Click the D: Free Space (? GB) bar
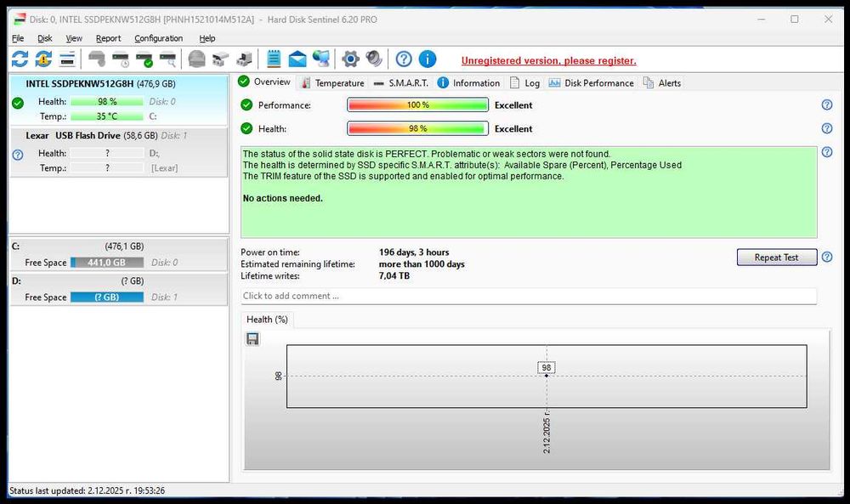This screenshot has width=850, height=504. tap(107, 297)
